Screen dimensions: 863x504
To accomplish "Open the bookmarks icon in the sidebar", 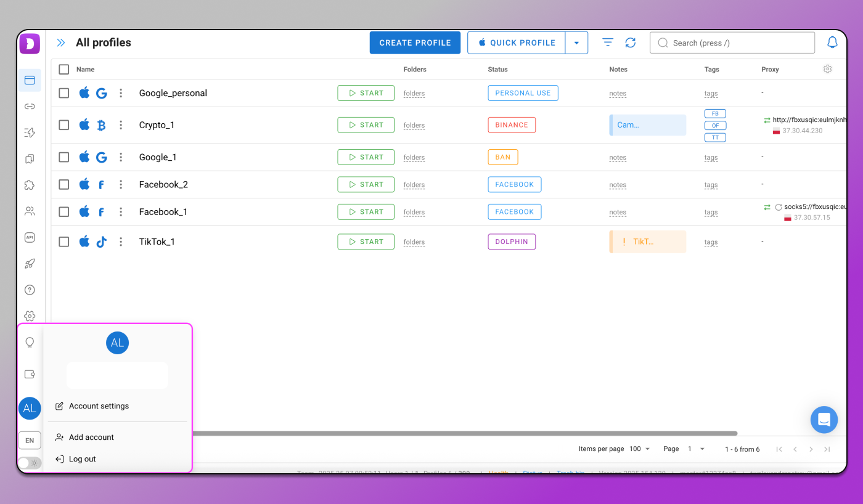I will pyautogui.click(x=30, y=159).
